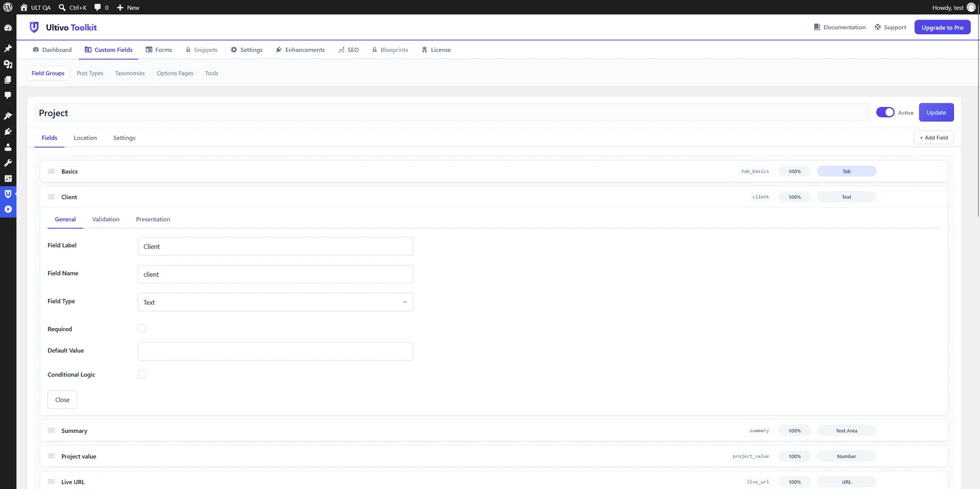
Task: Enable the Conditional Logic checkbox
Action: pos(142,375)
